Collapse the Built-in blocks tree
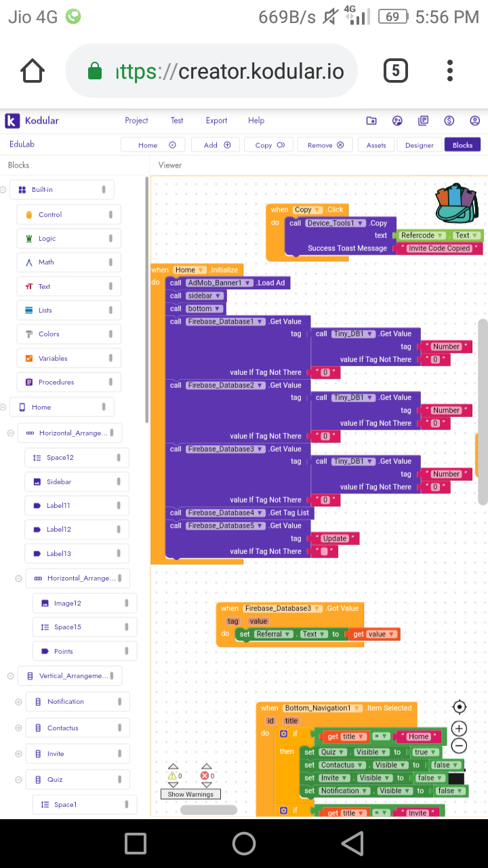Viewport: 488px width, 868px height. tap(3, 190)
